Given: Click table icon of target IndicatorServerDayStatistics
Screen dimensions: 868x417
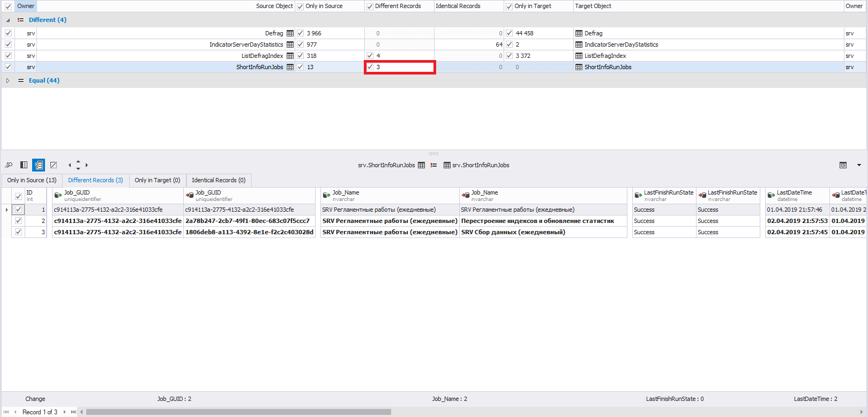Looking at the screenshot, I should point(579,44).
